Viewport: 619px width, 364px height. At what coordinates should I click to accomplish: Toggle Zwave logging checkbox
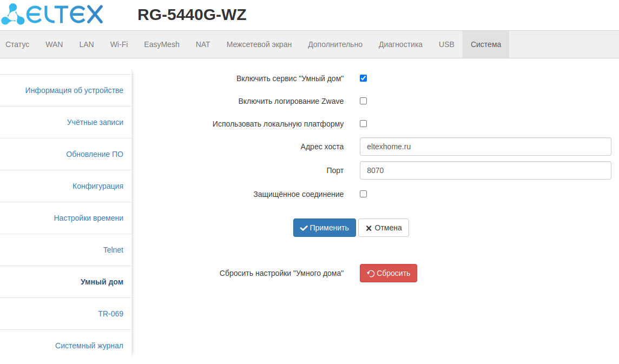[x=364, y=101]
